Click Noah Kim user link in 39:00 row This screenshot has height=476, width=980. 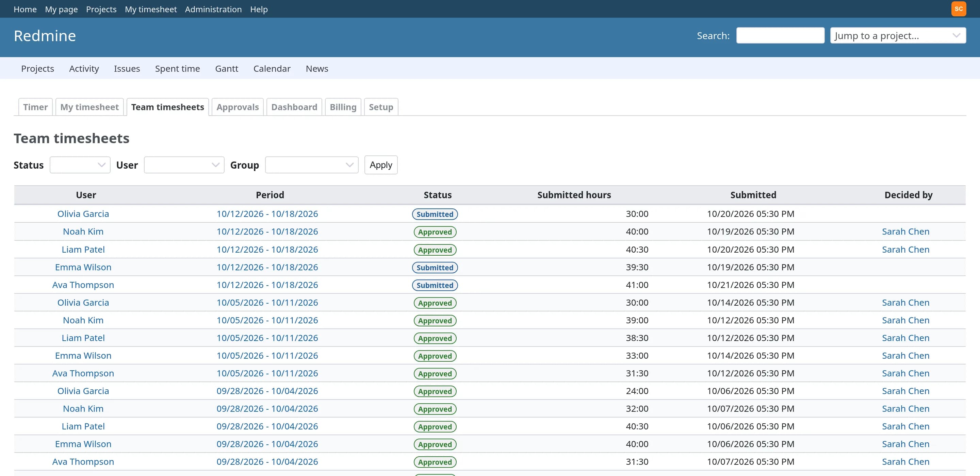tap(83, 321)
